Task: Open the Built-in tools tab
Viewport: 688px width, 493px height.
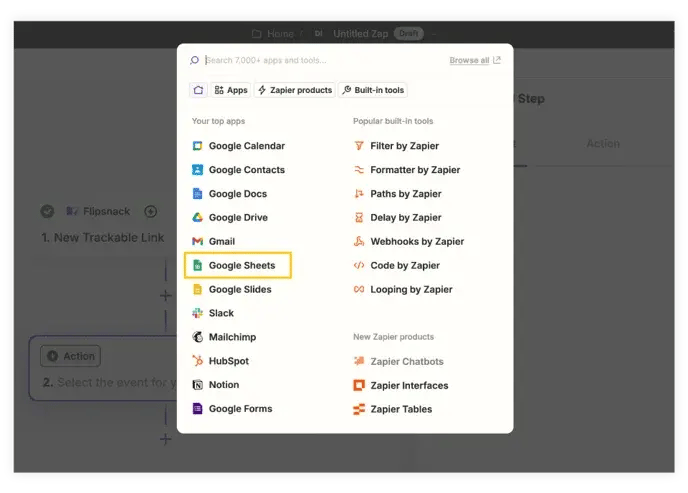Action: coord(373,90)
